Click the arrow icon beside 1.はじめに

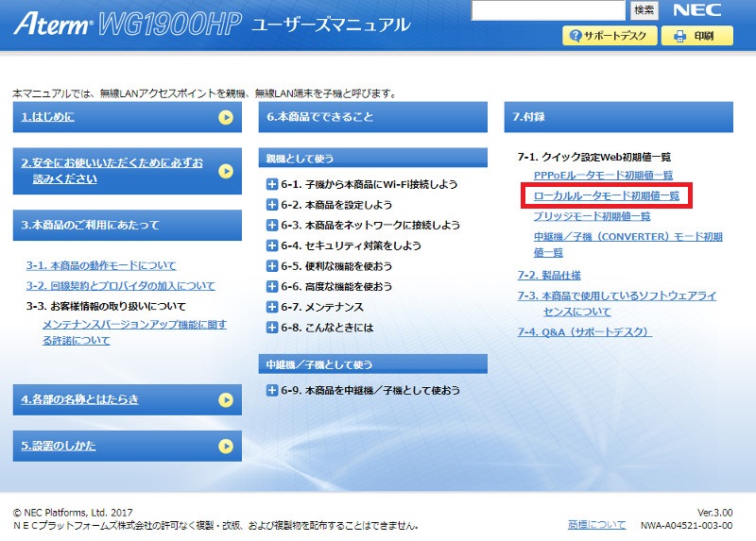226,117
